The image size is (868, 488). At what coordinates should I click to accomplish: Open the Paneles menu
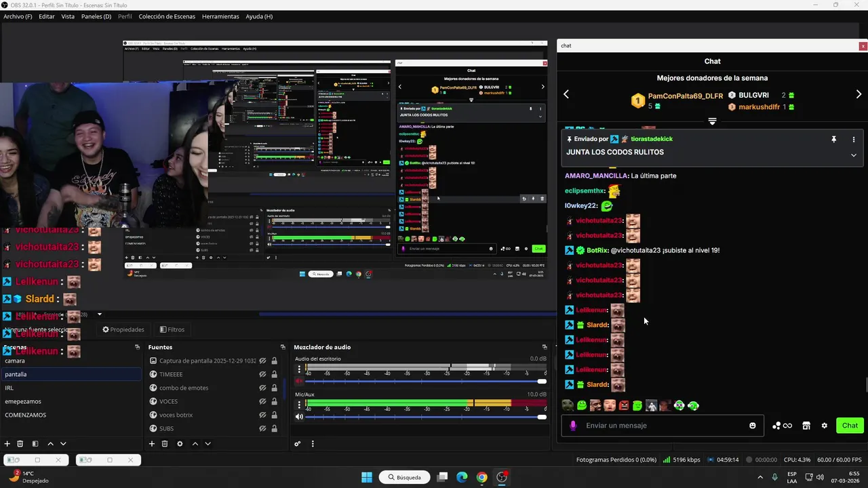click(x=96, y=16)
